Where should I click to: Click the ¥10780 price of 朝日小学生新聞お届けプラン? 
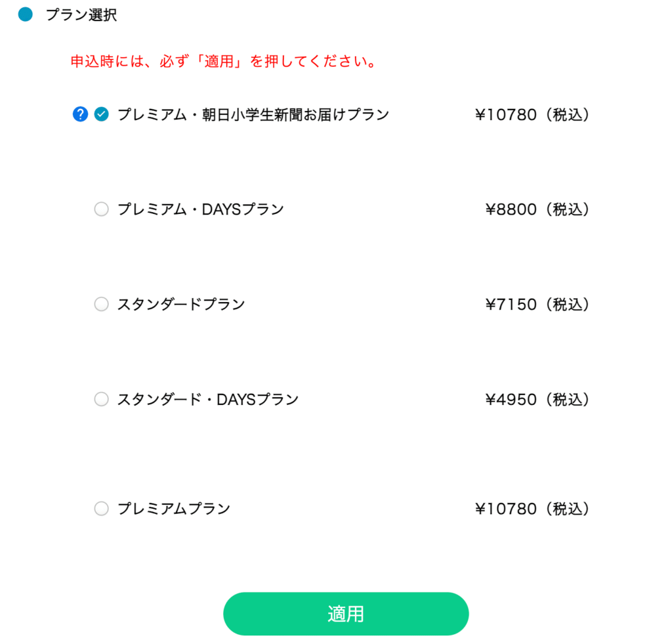[x=532, y=115]
